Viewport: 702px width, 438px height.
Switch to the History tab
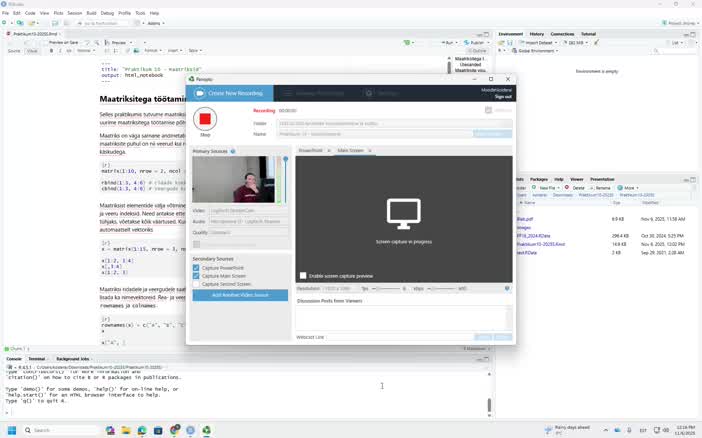[x=537, y=34]
